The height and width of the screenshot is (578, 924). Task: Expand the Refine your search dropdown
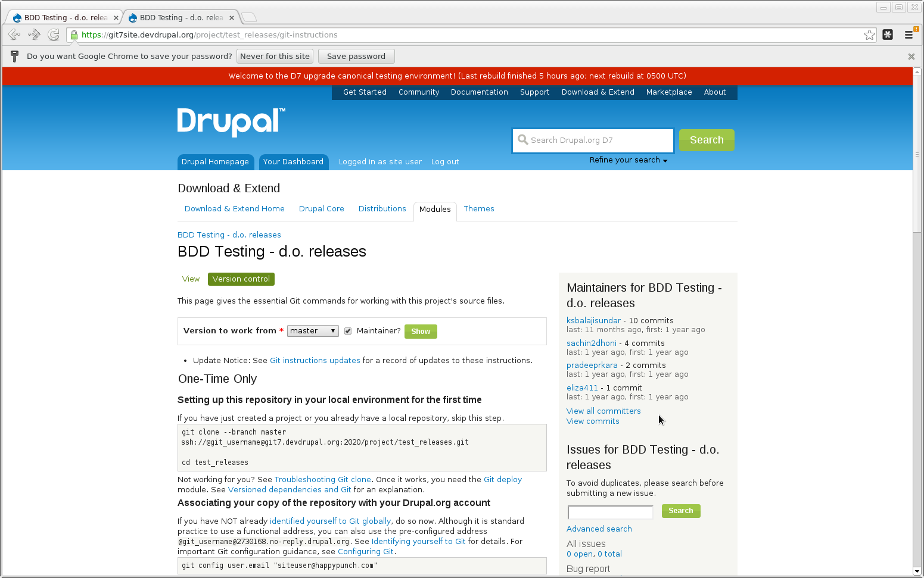[628, 160]
